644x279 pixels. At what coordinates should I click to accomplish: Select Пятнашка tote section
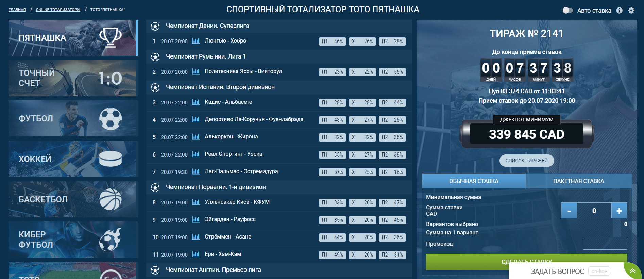[73, 38]
